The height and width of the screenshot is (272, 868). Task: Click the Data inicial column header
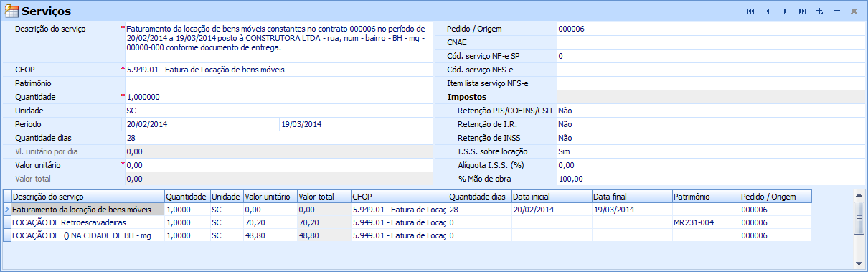coord(552,196)
